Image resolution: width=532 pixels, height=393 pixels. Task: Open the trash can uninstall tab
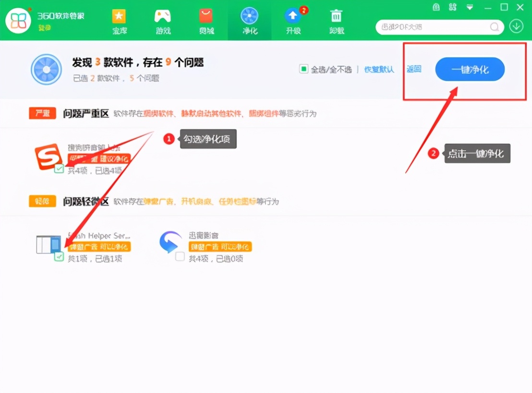point(337,22)
